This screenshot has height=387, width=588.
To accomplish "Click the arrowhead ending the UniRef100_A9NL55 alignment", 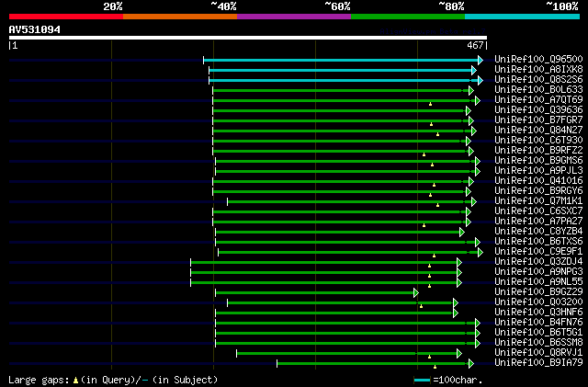I will 459,282.
